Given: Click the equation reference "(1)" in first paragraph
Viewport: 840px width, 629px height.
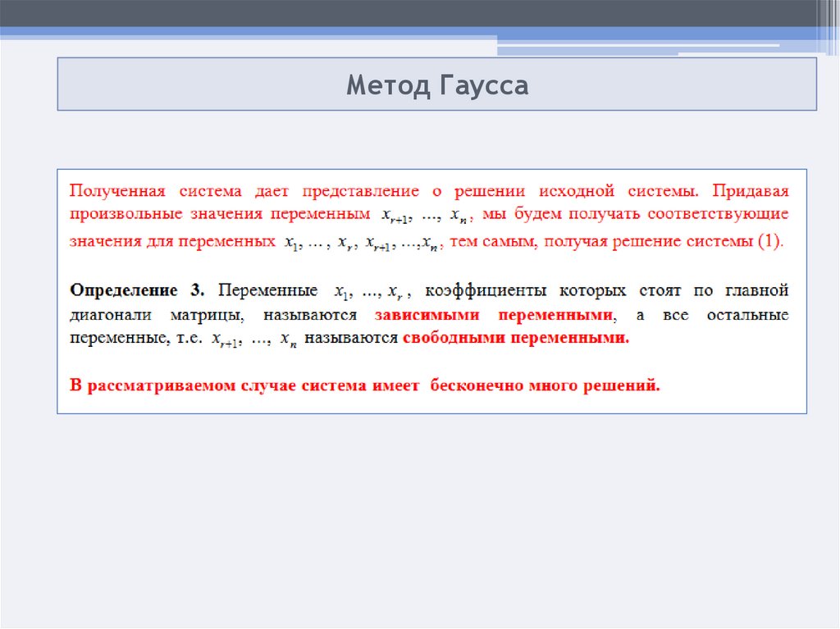Looking at the screenshot, I should coord(769,242).
